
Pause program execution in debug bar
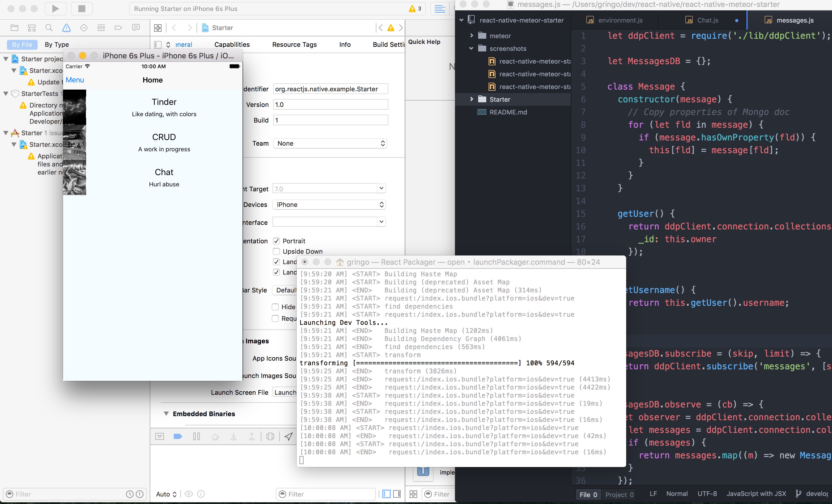[197, 436]
